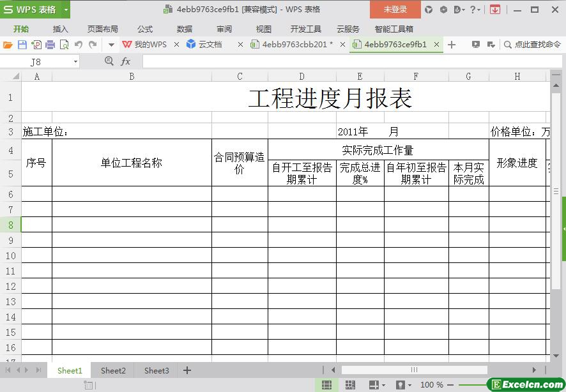The height and width of the screenshot is (392, 566).
Task: Click the print preview icon
Action: pyautogui.click(x=64, y=45)
